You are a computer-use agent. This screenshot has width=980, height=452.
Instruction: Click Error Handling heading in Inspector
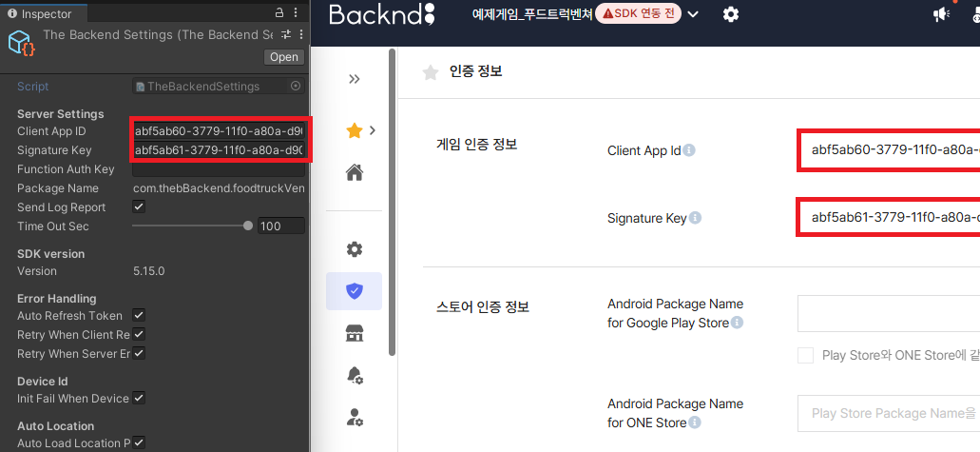pyautogui.click(x=57, y=299)
